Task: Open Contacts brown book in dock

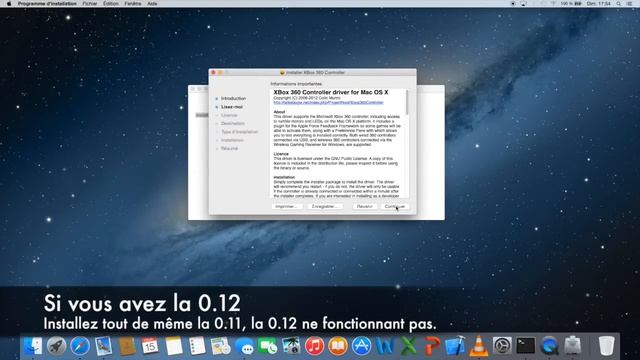Action: [127, 346]
